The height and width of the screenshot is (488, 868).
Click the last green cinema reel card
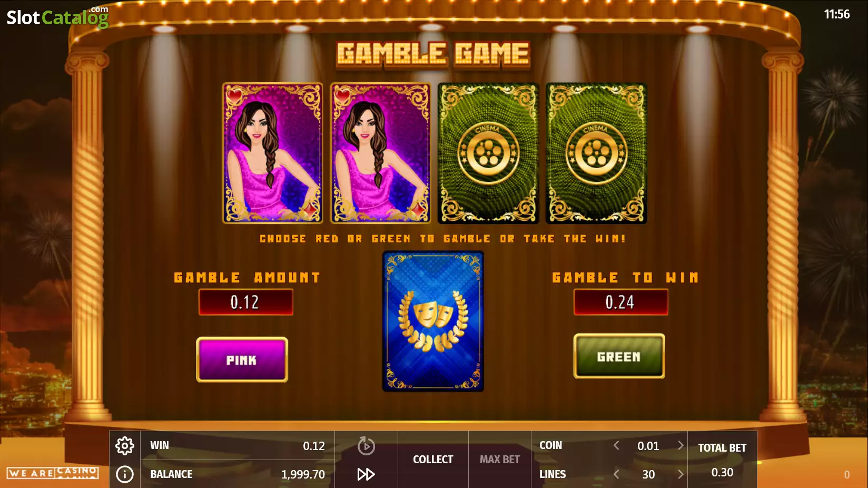pos(596,153)
